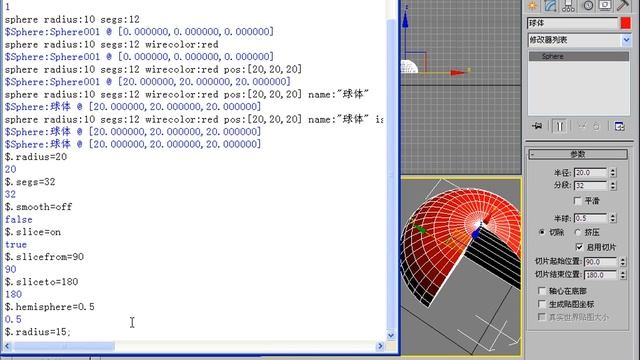The height and width of the screenshot is (360, 640).
Task: Open the Create panel tab
Action: point(532,5)
